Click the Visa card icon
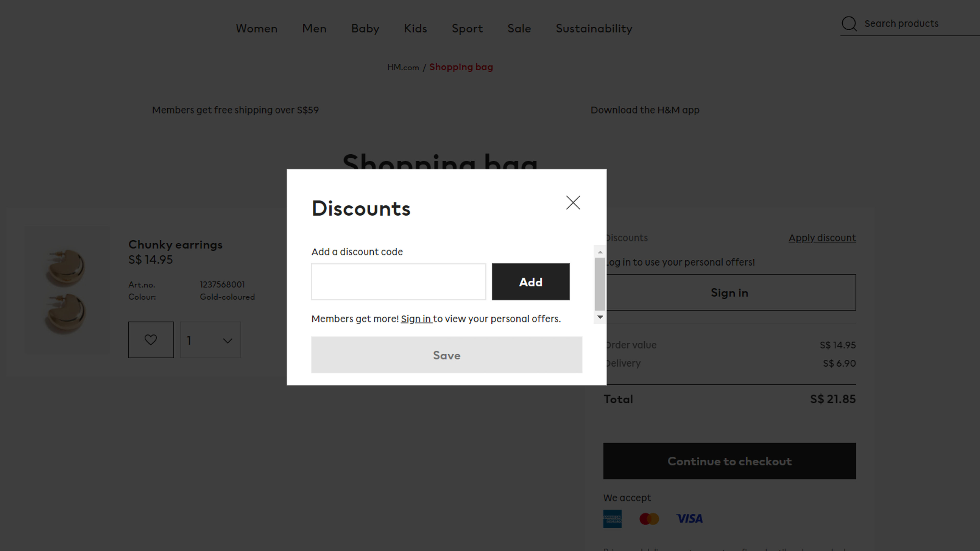 pyautogui.click(x=689, y=519)
